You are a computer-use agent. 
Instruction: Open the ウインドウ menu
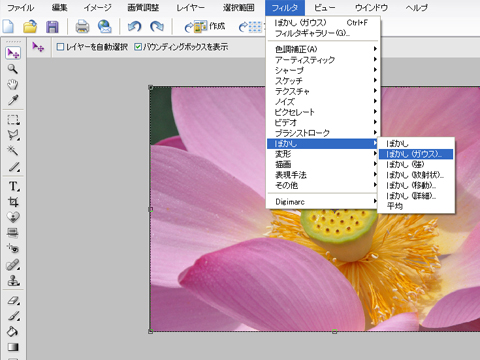click(x=371, y=8)
